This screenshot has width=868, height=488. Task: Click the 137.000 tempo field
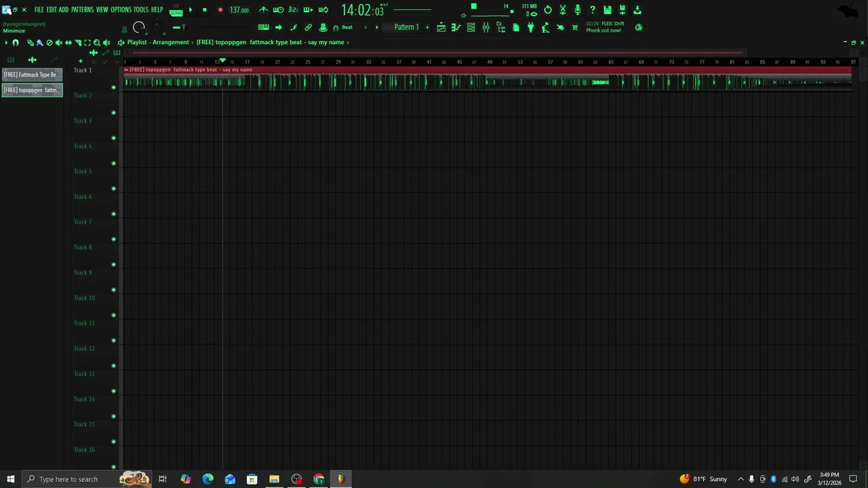point(239,10)
